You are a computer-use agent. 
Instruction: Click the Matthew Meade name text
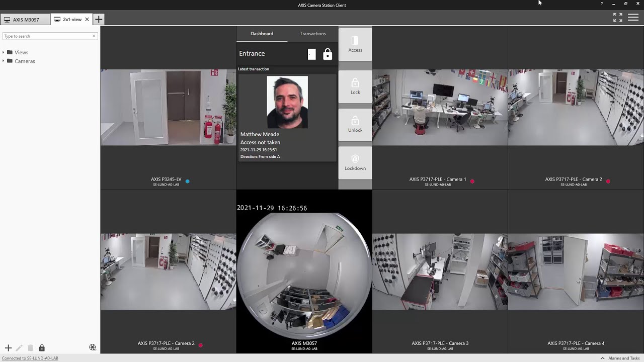click(260, 134)
